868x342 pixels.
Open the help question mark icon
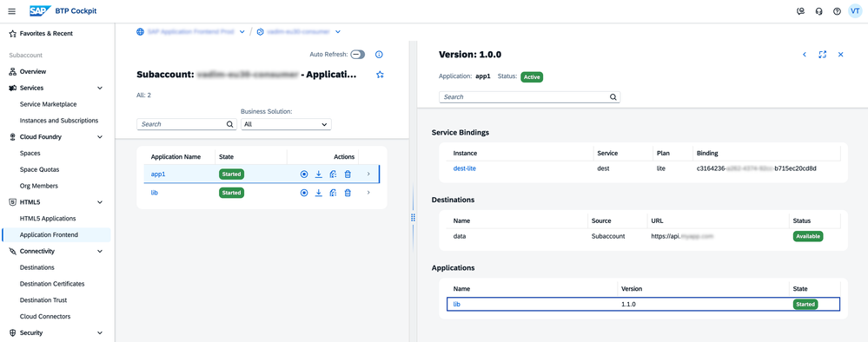[x=837, y=11]
